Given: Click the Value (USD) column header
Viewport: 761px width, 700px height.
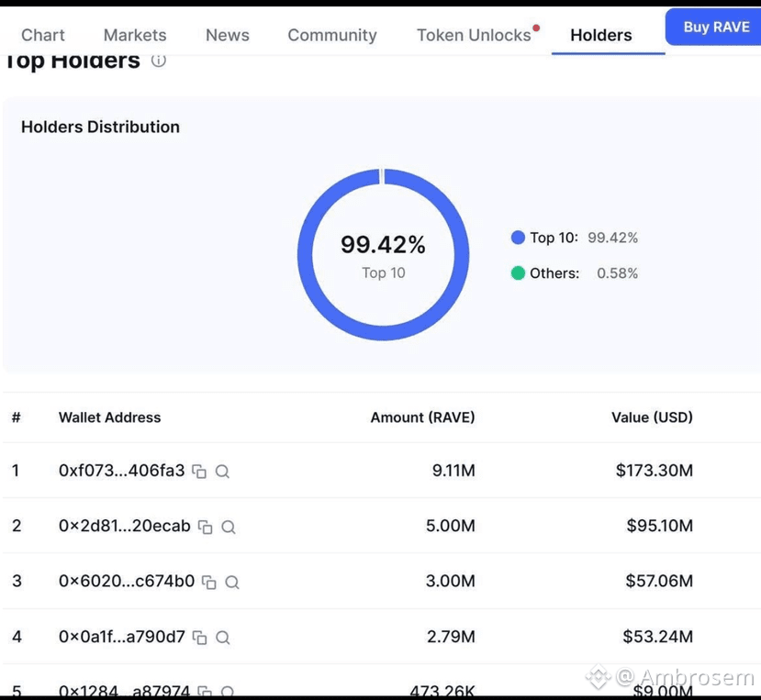Looking at the screenshot, I should coord(652,417).
